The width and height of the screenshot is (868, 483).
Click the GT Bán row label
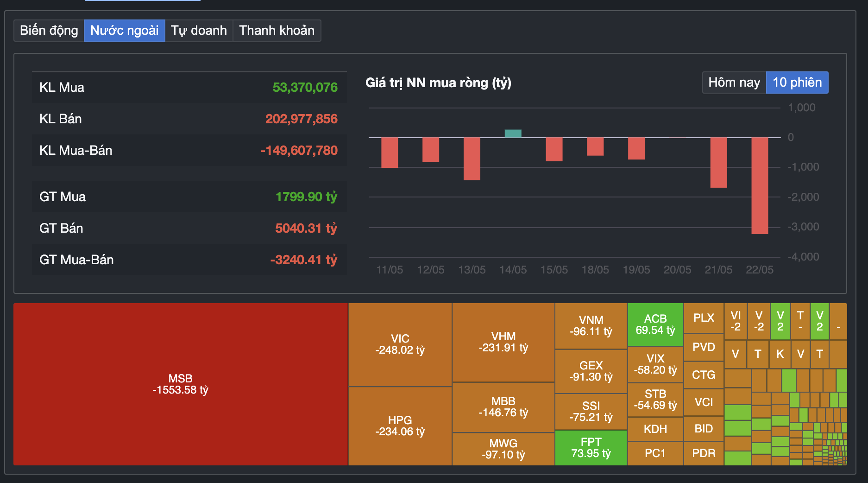pos(61,229)
